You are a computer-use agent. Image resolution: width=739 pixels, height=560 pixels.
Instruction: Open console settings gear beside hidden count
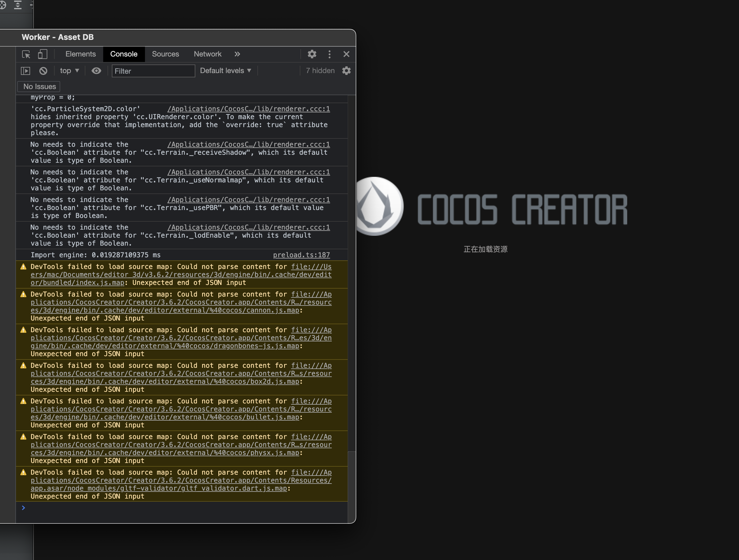346,71
